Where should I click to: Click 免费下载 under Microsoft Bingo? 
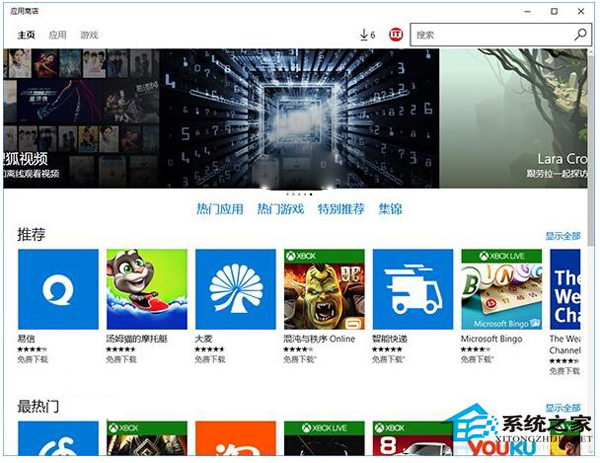(x=476, y=359)
